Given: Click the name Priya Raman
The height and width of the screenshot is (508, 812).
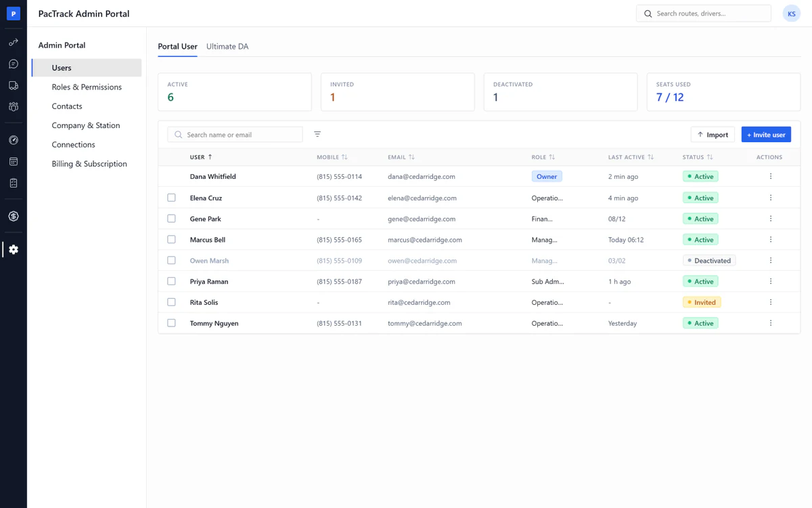Looking at the screenshot, I should 209,281.
